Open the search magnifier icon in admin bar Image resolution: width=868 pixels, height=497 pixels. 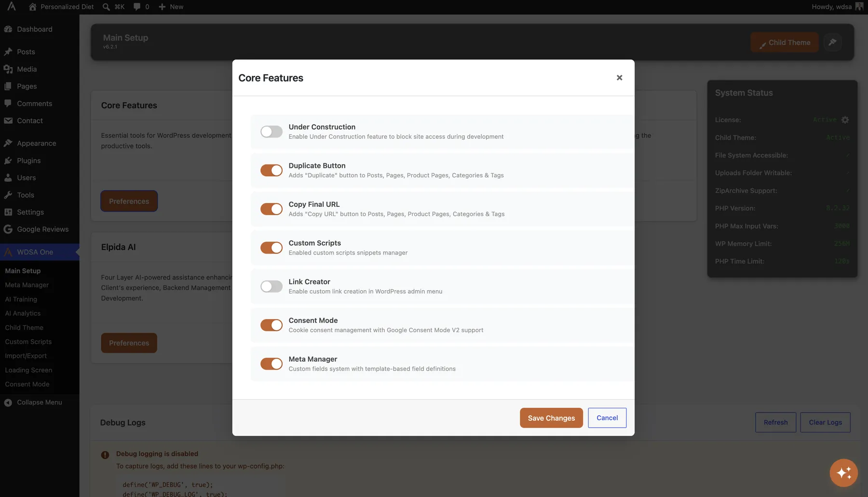tap(106, 7)
